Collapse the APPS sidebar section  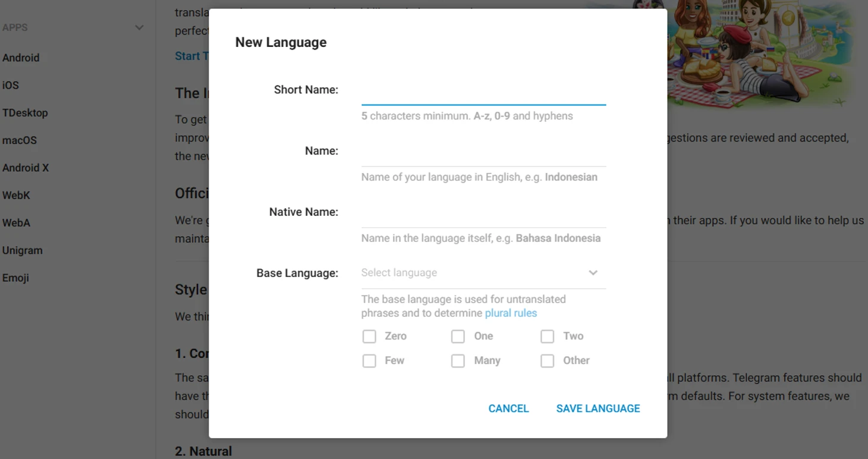click(x=139, y=27)
